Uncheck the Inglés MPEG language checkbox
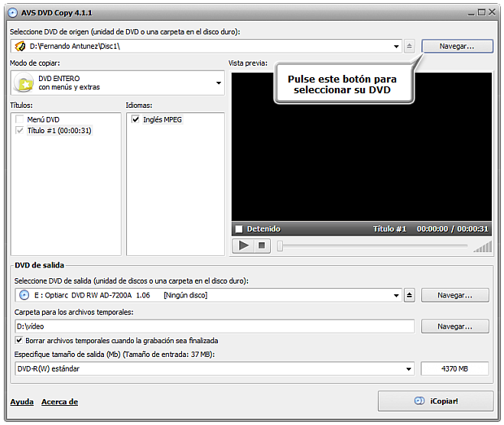 coord(135,119)
